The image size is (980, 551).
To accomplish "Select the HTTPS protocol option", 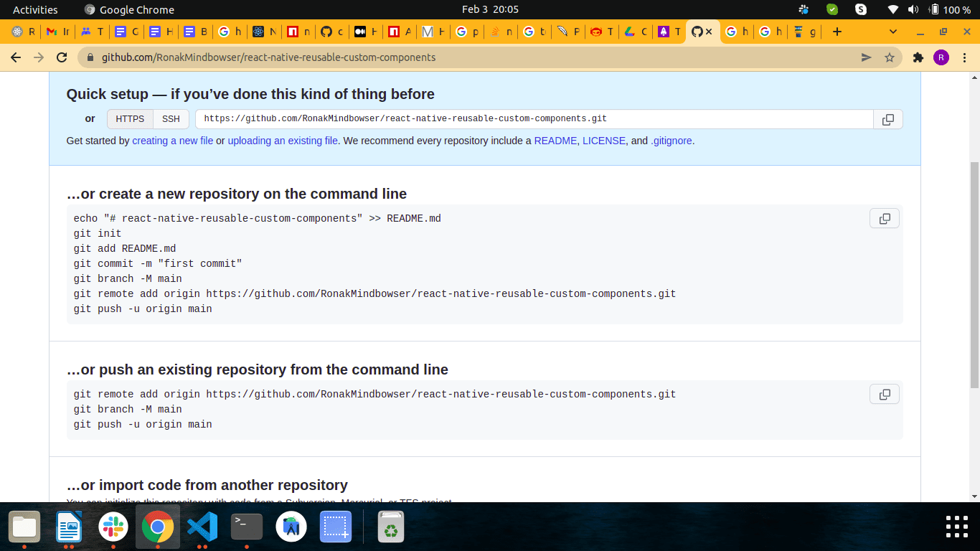I will tap(130, 119).
